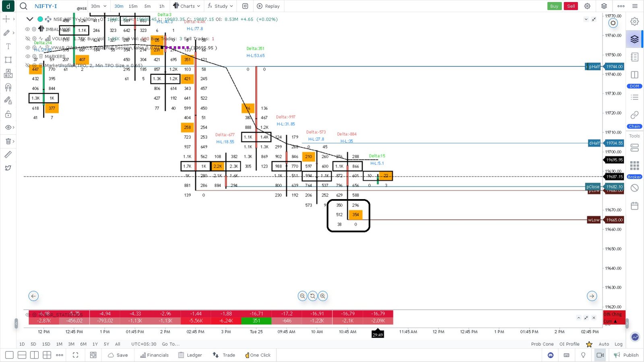Switch to the 15m timeframe
The height and width of the screenshot is (362, 644).
(x=133, y=6)
